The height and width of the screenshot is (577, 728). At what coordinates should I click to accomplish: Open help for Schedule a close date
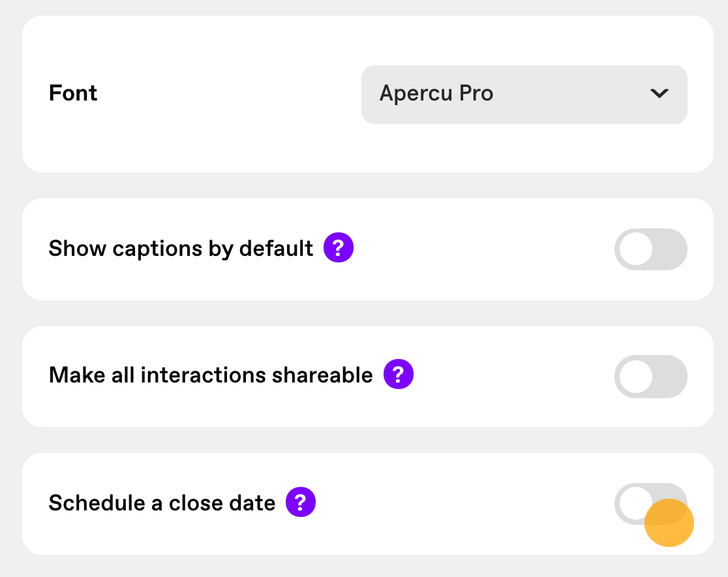301,502
